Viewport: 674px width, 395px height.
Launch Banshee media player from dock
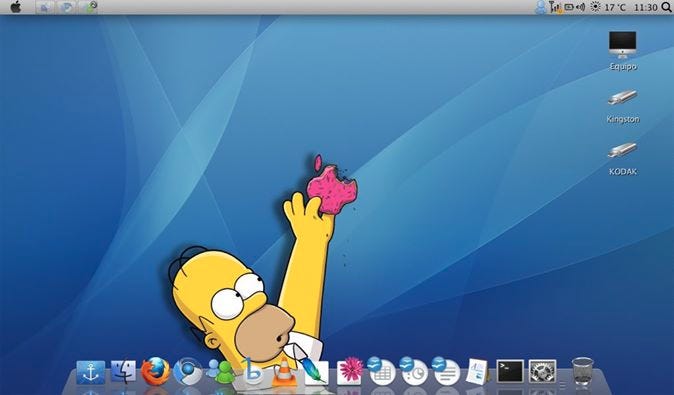coord(253,371)
